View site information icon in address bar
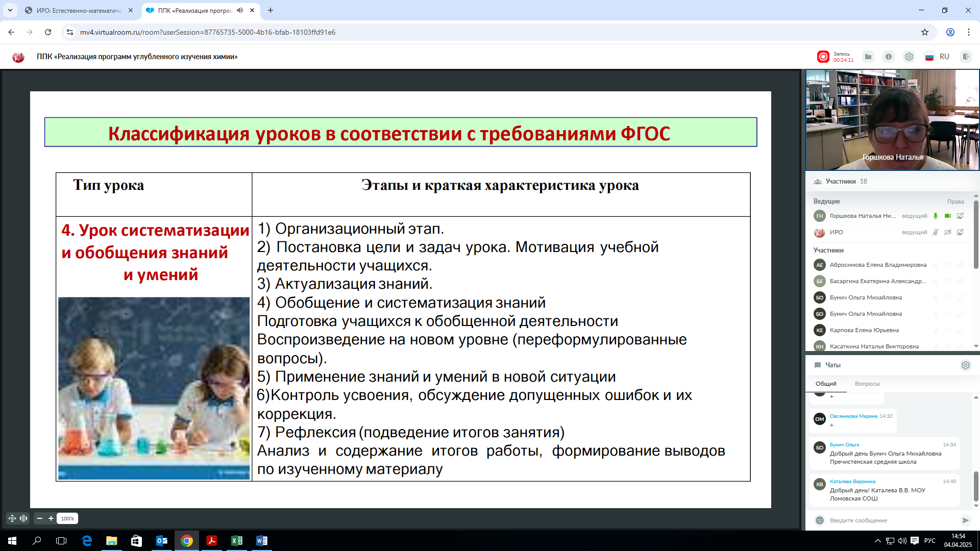The width and height of the screenshot is (980, 551). (x=70, y=32)
